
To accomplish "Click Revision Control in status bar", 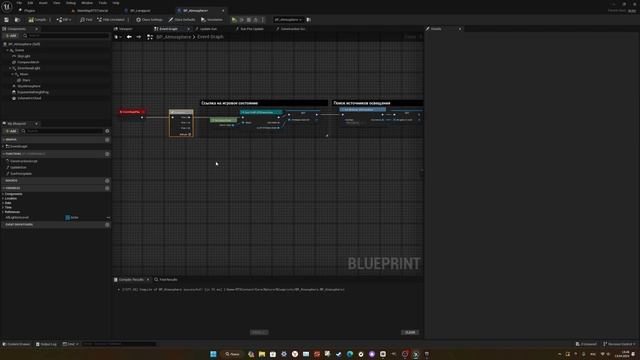I will tap(620, 344).
